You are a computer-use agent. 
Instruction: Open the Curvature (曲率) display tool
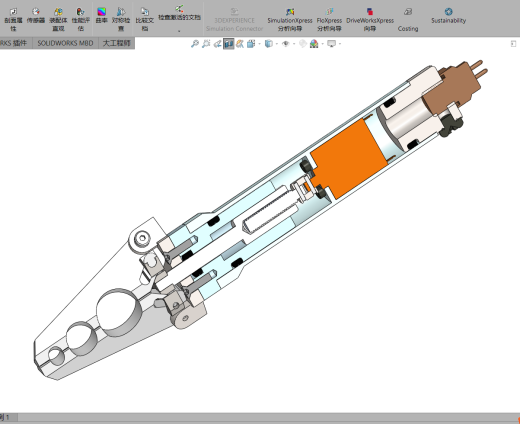[101, 16]
